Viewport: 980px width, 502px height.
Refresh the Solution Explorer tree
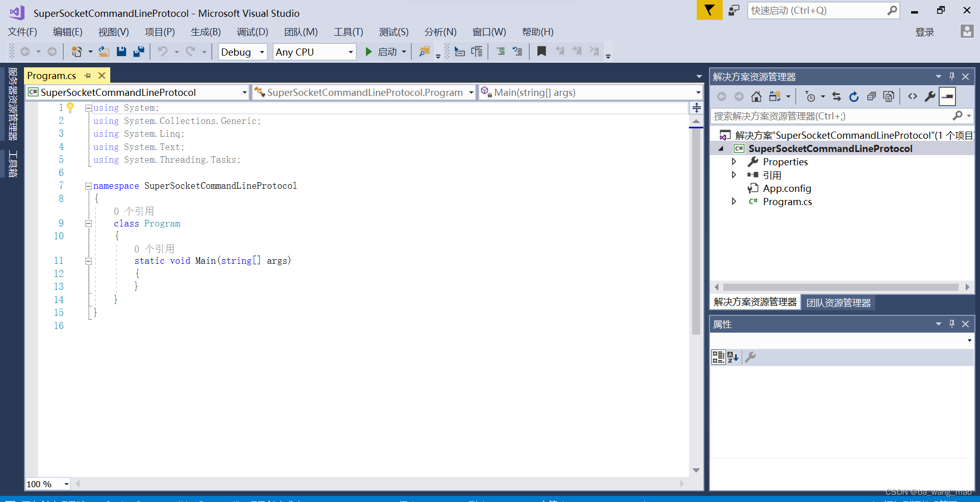853,96
